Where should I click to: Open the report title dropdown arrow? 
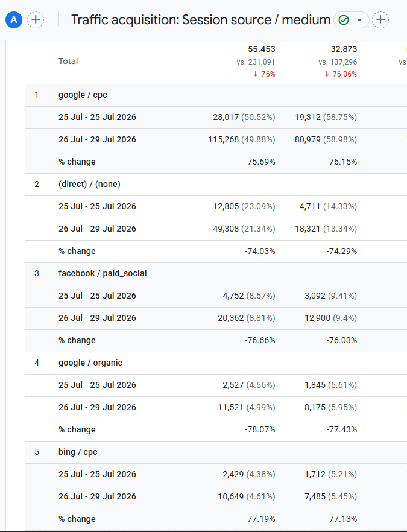[359, 20]
